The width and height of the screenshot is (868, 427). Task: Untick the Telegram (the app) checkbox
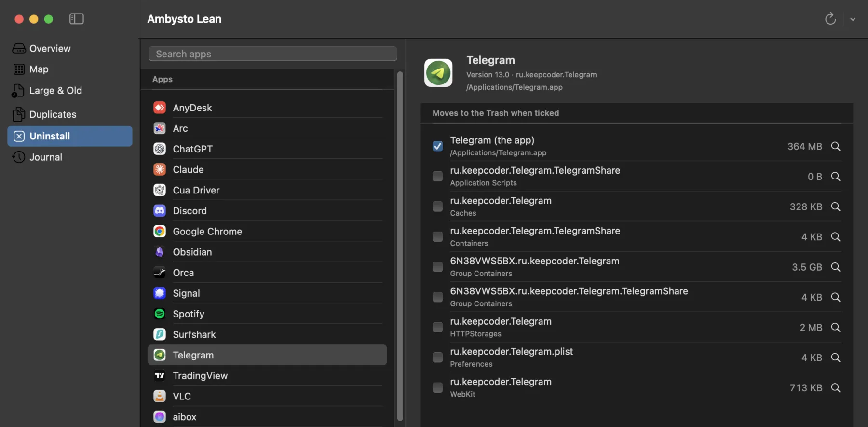coord(437,146)
